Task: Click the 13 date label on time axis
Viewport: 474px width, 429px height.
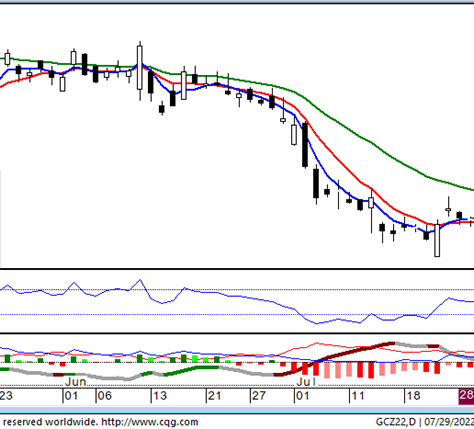Action: point(160,396)
